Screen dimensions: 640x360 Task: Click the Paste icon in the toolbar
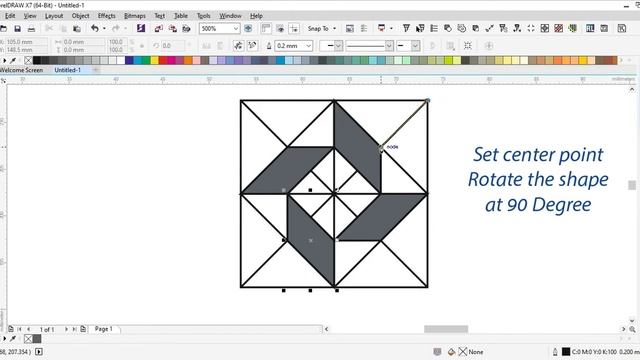tap(76, 29)
